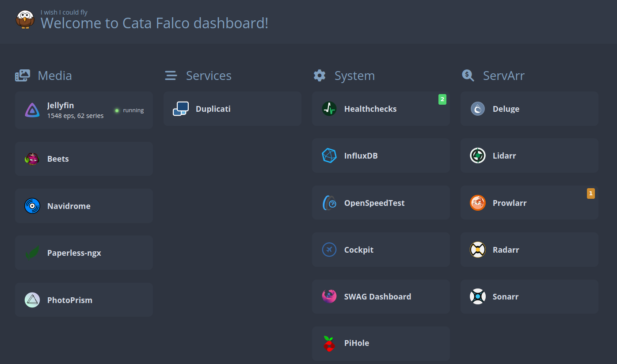Open the Beets service link

(x=84, y=159)
